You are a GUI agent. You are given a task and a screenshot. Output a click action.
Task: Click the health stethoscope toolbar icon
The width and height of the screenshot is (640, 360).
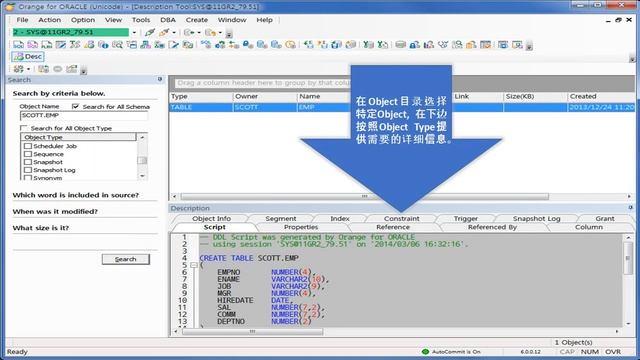[x=443, y=44]
